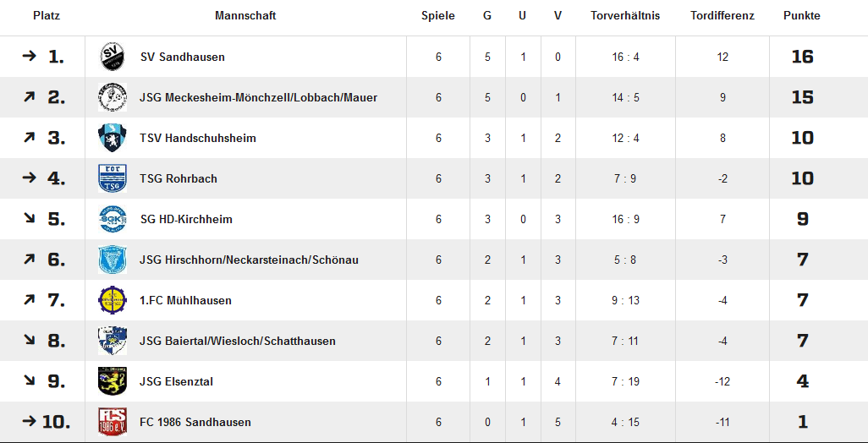Click the Torverhältnis column header
This screenshot has height=443, width=868.
click(625, 16)
